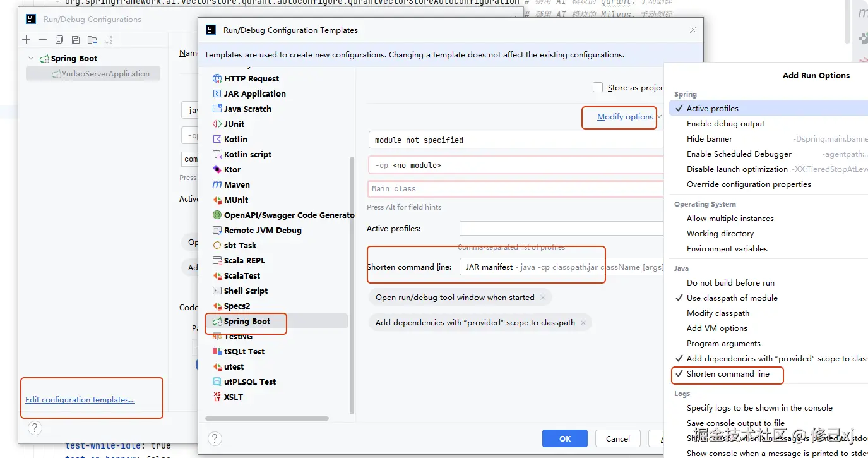Select the HTTP Request template icon

(217, 79)
